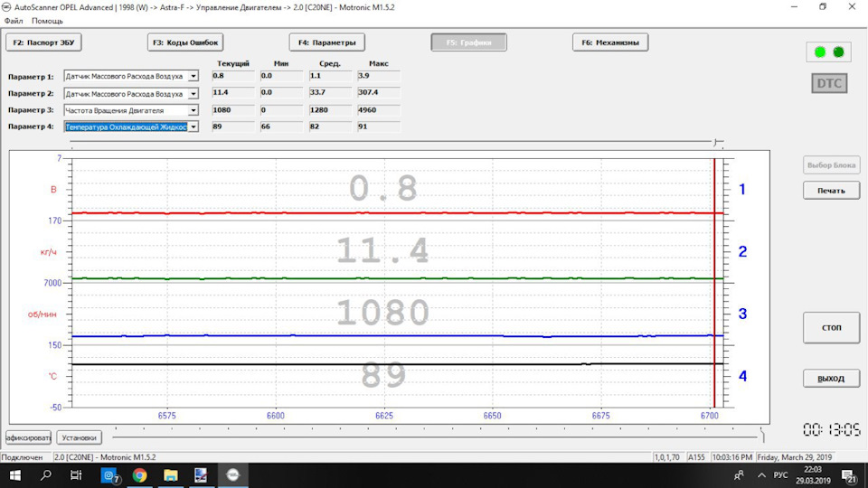Select graph channel number 4

pyautogui.click(x=742, y=376)
